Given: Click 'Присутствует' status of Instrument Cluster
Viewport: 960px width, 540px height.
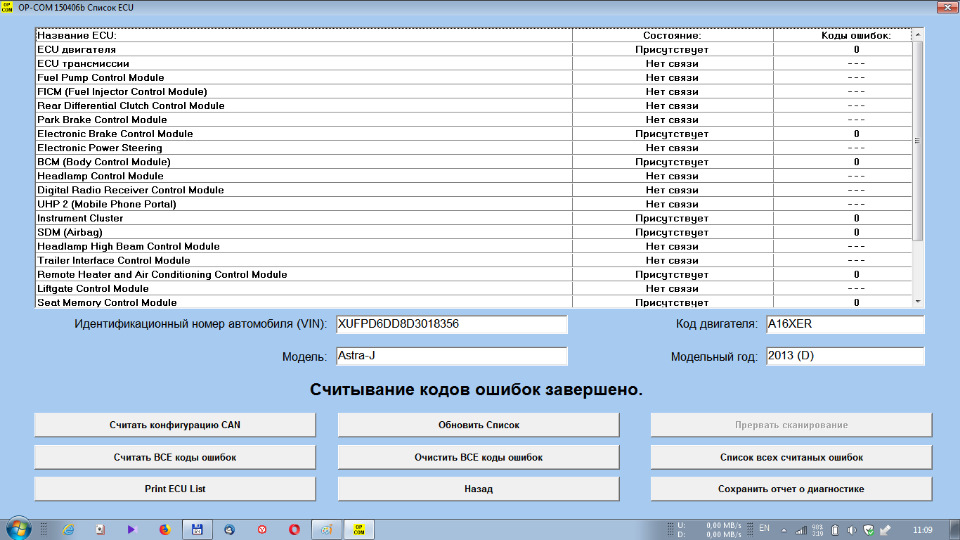Looking at the screenshot, I should 672,219.
